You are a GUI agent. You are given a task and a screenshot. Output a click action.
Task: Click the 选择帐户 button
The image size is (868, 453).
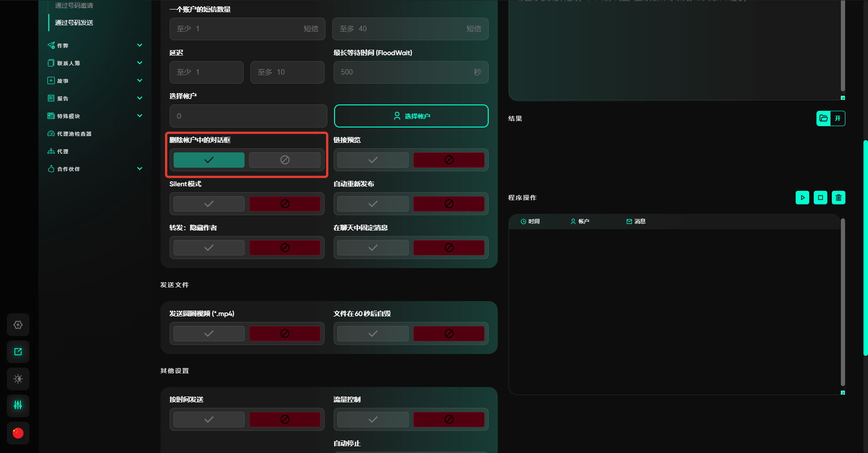pyautogui.click(x=411, y=116)
